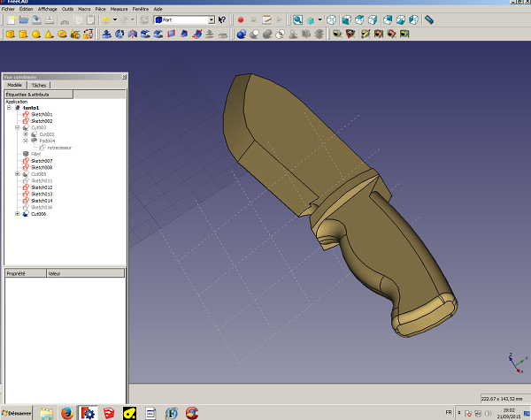Click the Cut boolean icon in toolbar
Screen dimensions: 531x420
point(254,34)
